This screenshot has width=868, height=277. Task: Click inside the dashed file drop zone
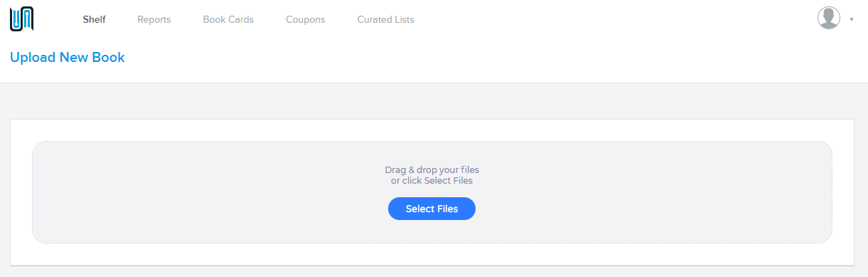(432, 192)
